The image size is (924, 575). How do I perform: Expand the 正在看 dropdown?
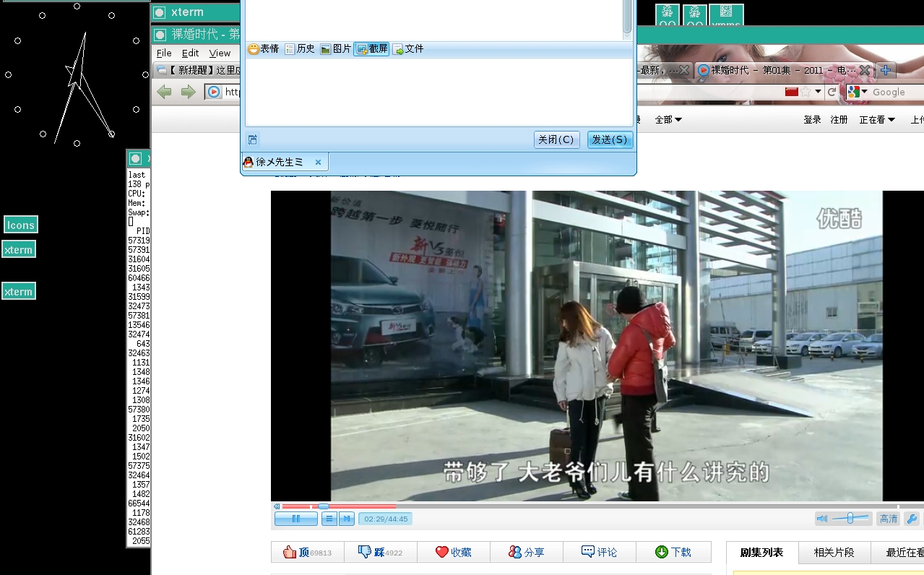[x=877, y=119]
